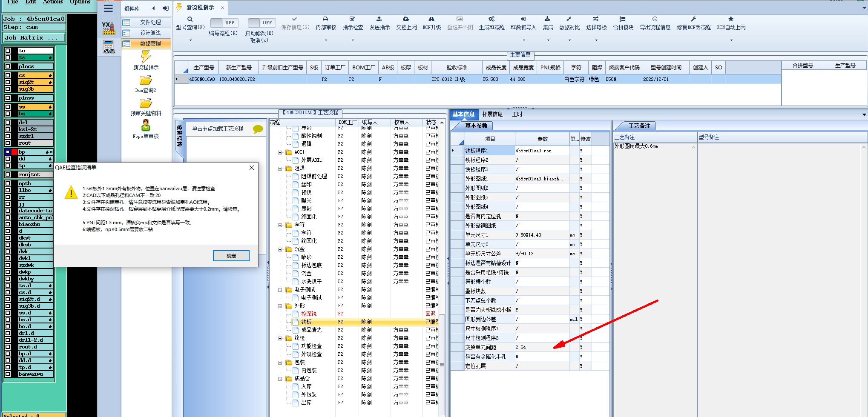Switch to the 工时 tab
The width and height of the screenshot is (868, 417).
(x=517, y=114)
